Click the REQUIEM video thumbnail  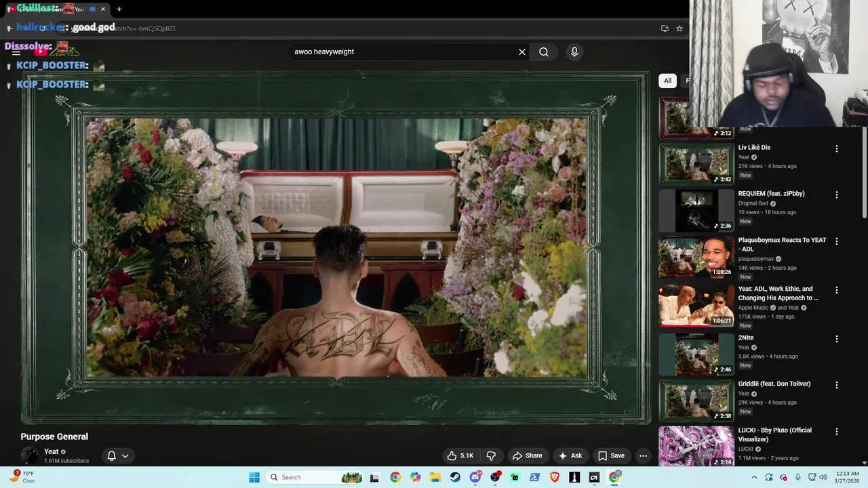696,210
